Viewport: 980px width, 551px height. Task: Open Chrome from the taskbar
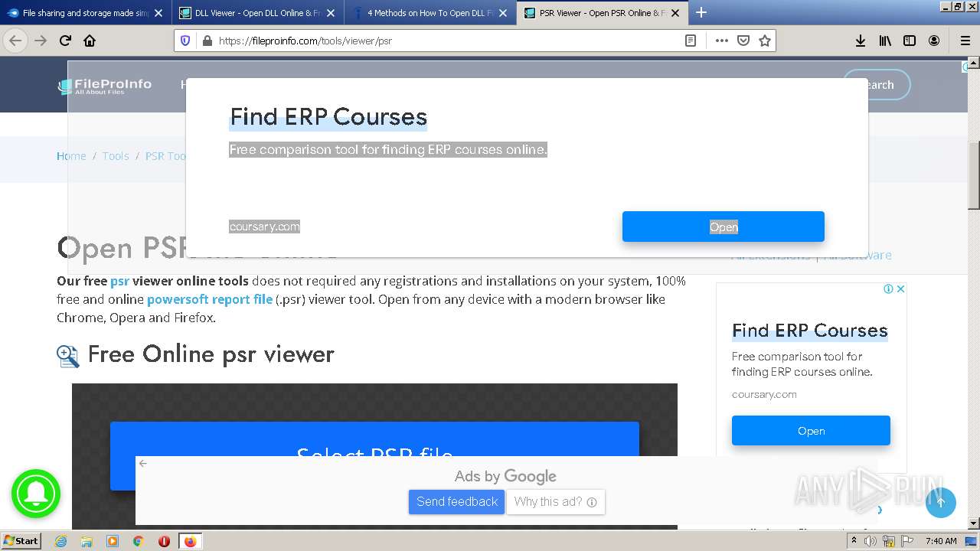[139, 541]
